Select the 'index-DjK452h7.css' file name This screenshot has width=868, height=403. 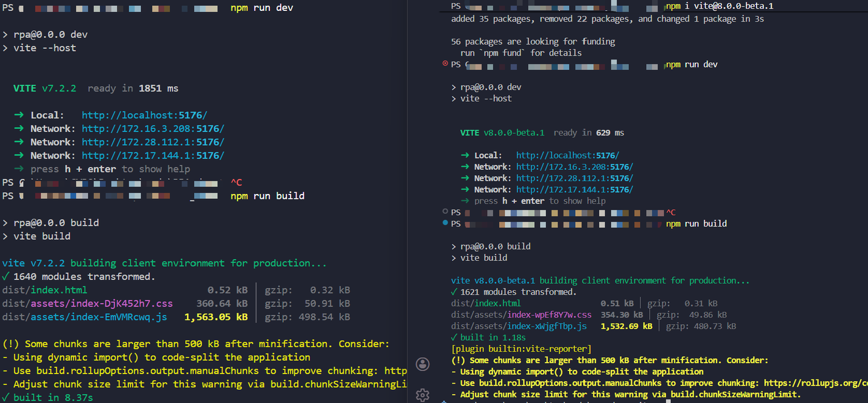point(122,304)
